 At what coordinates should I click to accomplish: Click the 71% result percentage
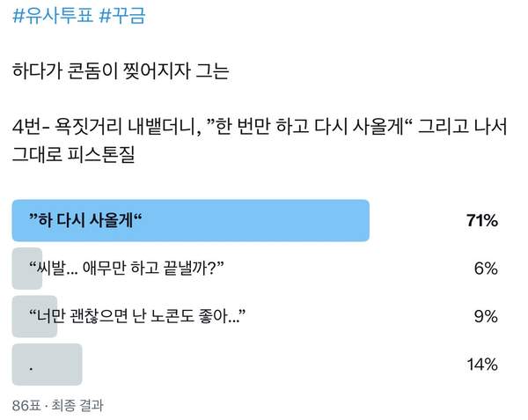tap(482, 220)
